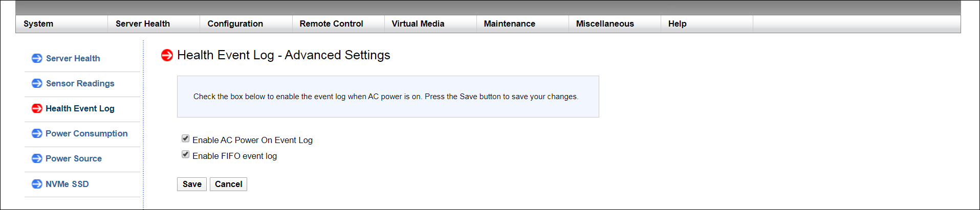Screen dimensions: 980x210
Task: Click the red arrow icon beside the page title
Action: pos(167,55)
